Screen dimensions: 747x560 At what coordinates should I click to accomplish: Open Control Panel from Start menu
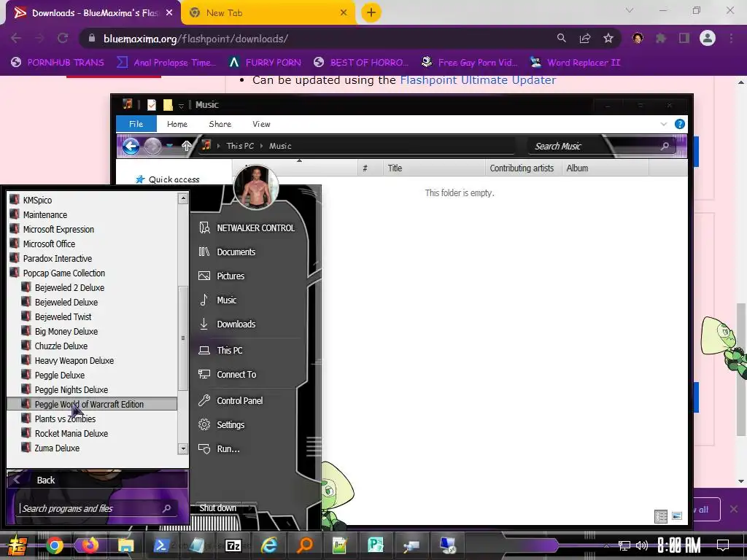tap(239, 400)
